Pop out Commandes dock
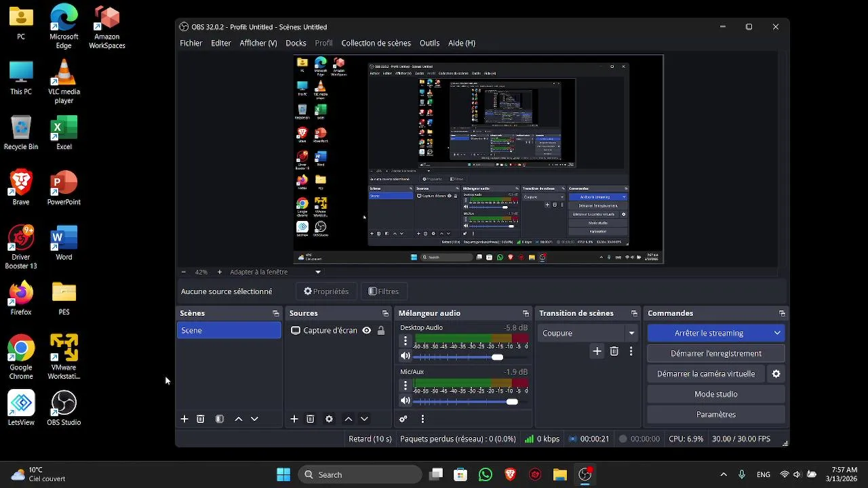 point(782,313)
